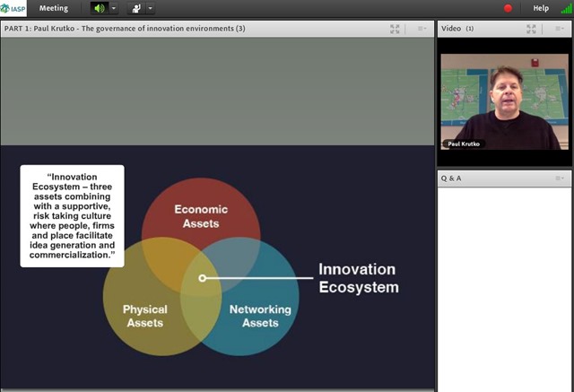
Task: Click the Economic Assets red circle
Action: [x=201, y=216]
